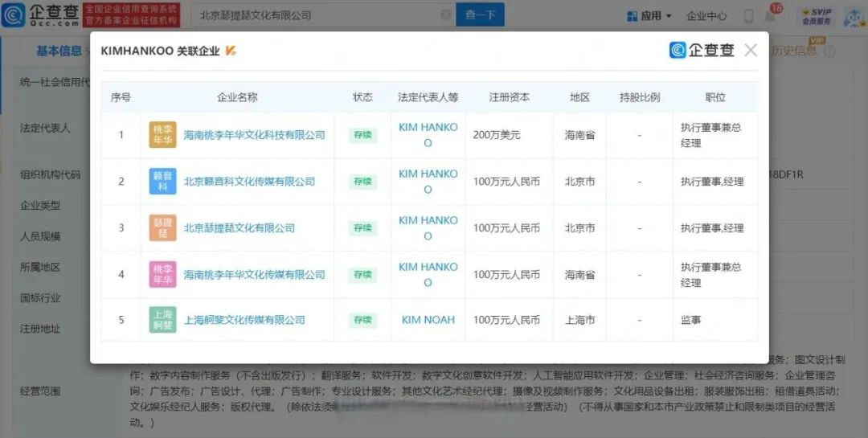Click the mobile phone icon in the header
Viewport: 868px width, 438px height.
[748, 16]
